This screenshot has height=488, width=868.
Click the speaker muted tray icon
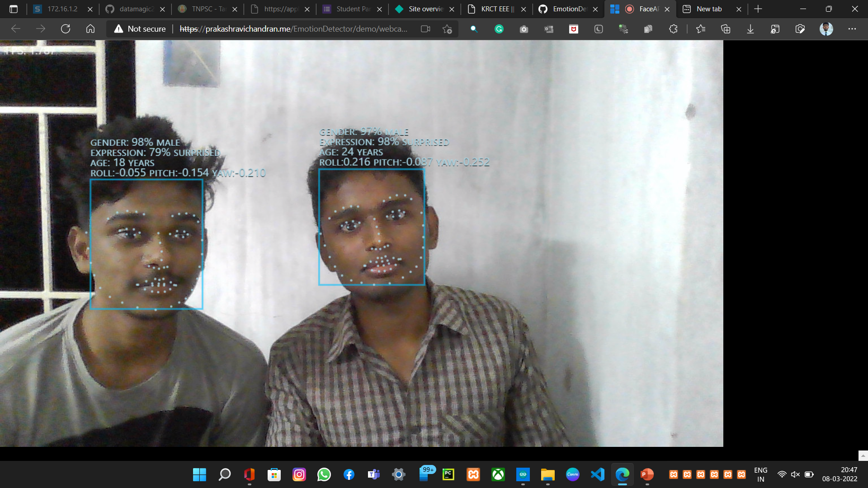tap(795, 474)
